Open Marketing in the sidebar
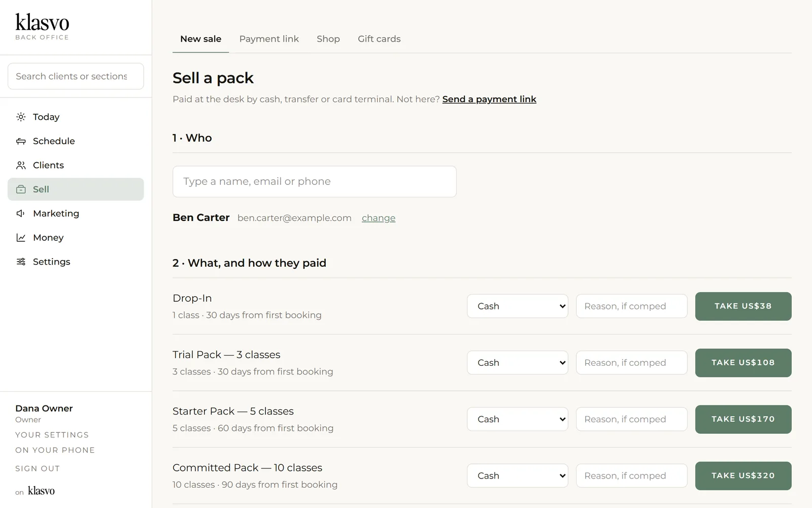Image resolution: width=812 pixels, height=508 pixels. click(76, 213)
